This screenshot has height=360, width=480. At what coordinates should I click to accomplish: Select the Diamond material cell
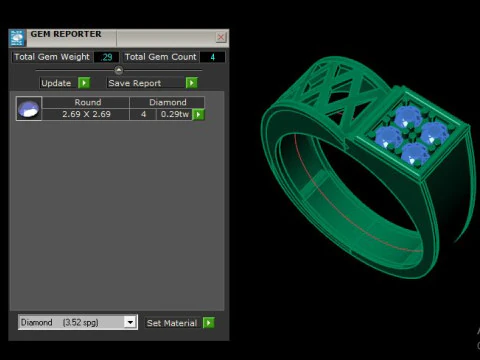coord(167,102)
